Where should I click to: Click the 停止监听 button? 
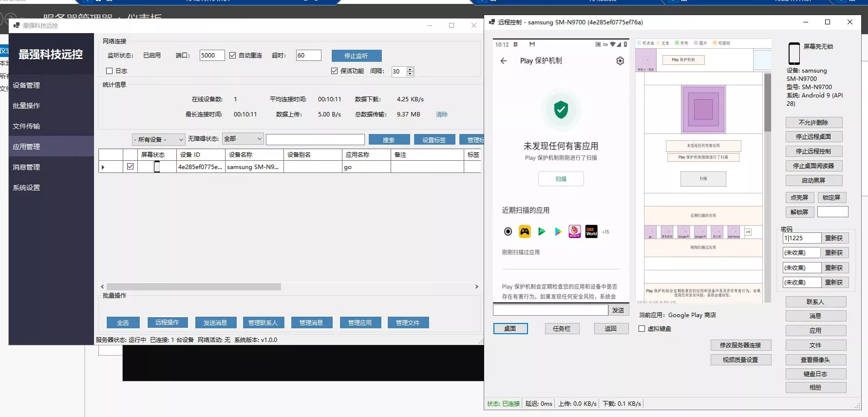pos(357,56)
